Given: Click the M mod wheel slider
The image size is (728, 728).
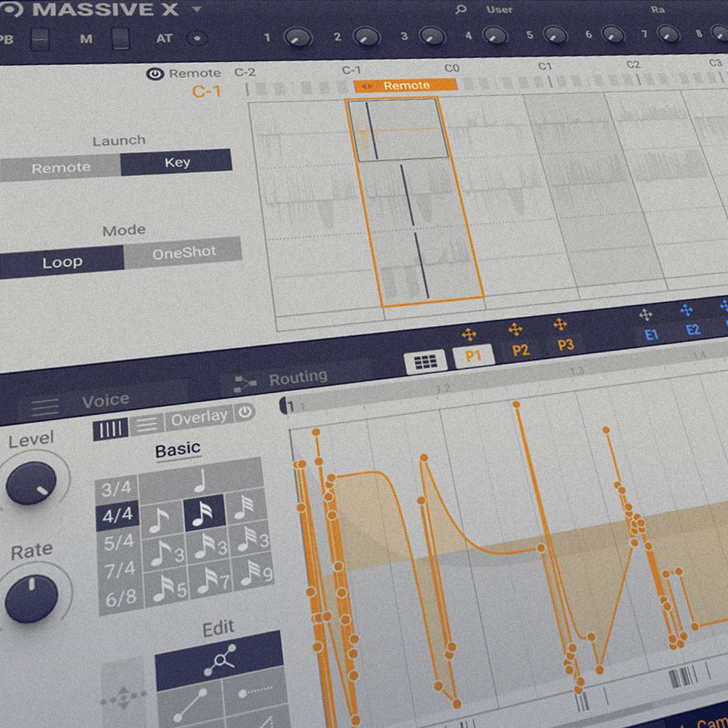Looking at the screenshot, I should pos(121,39).
